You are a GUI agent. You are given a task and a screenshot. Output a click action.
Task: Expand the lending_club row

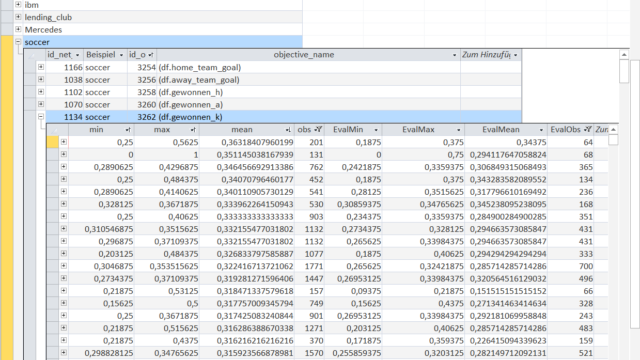[x=18, y=17]
